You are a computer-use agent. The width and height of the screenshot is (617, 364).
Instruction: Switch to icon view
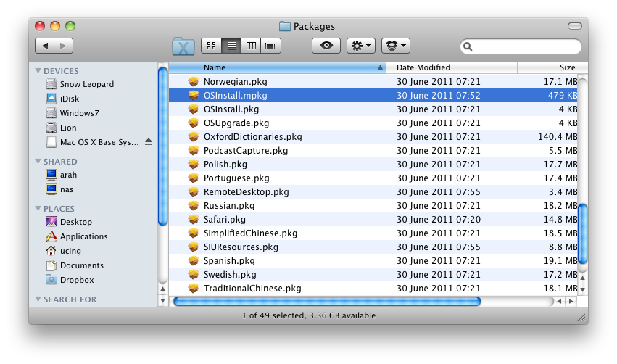[x=211, y=46]
